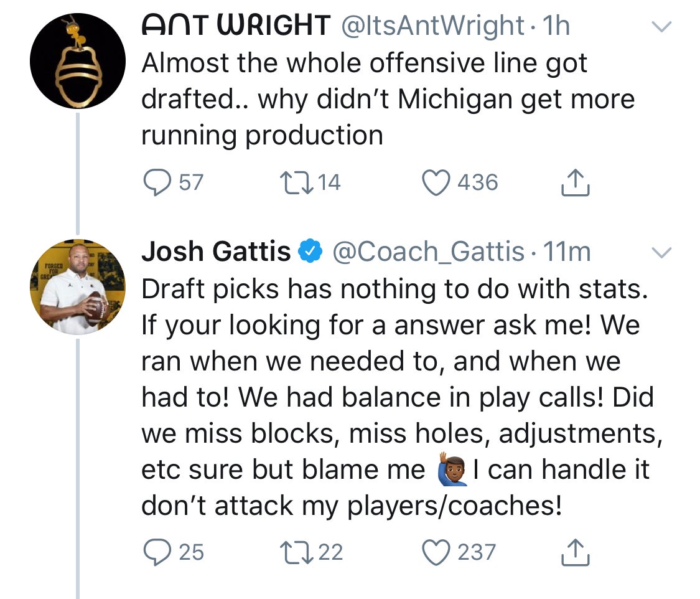The width and height of the screenshot is (700, 599).
Task: Open the @Coach_Gattis handle
Action: click(x=428, y=252)
